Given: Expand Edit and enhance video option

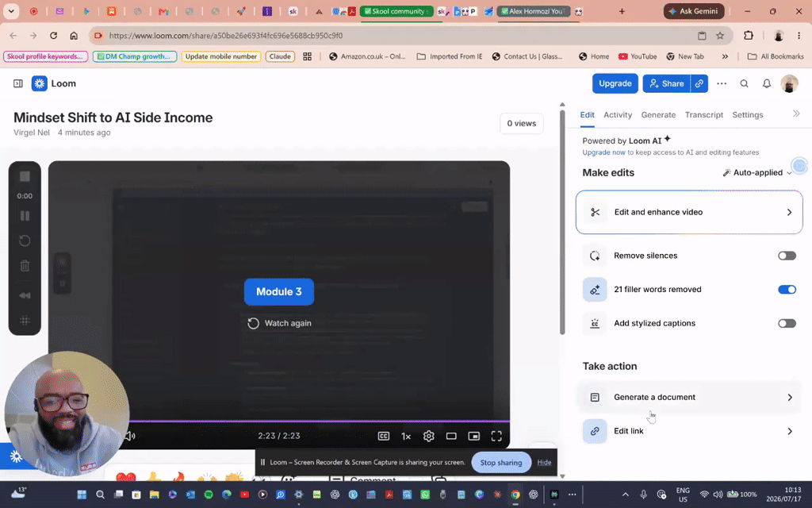Looking at the screenshot, I should tap(689, 212).
